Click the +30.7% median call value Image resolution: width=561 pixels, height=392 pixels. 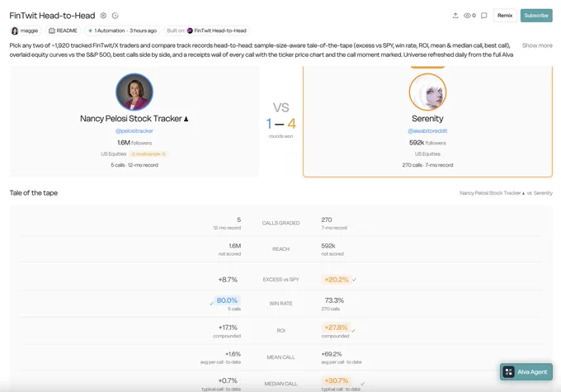pyautogui.click(x=337, y=380)
